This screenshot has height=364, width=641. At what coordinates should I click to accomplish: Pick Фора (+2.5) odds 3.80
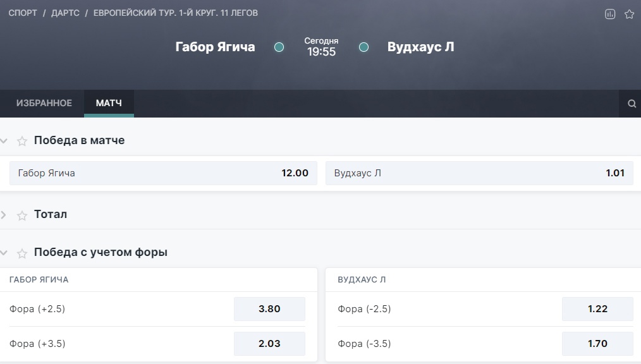click(269, 309)
